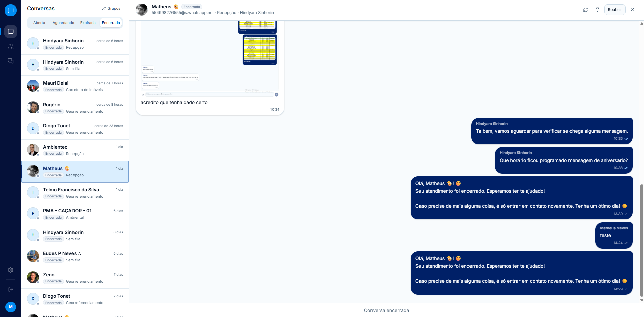Screen dimensions: 644x317
Task: Click the Corretora de Imóveis label
Action: (84, 90)
